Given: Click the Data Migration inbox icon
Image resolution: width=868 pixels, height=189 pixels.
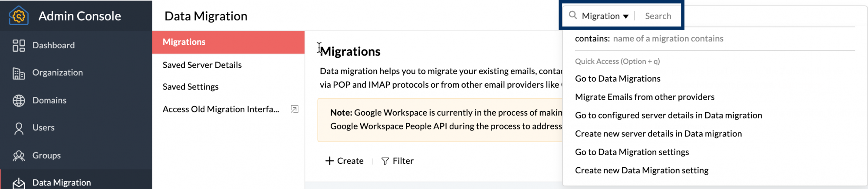Looking at the screenshot, I should click(x=19, y=183).
